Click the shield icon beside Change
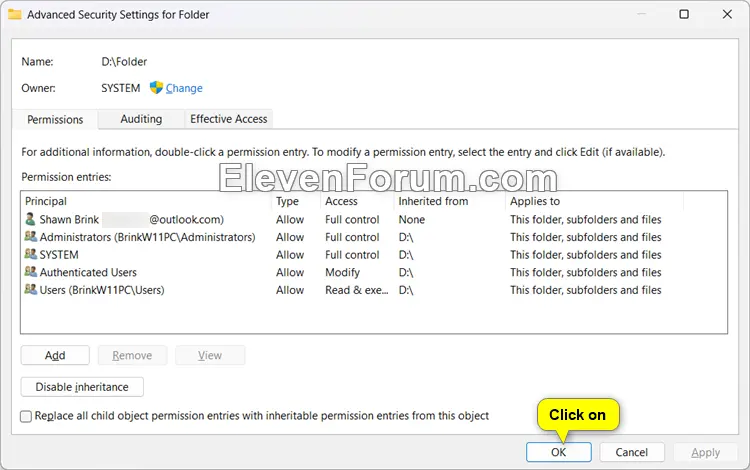 [156, 87]
